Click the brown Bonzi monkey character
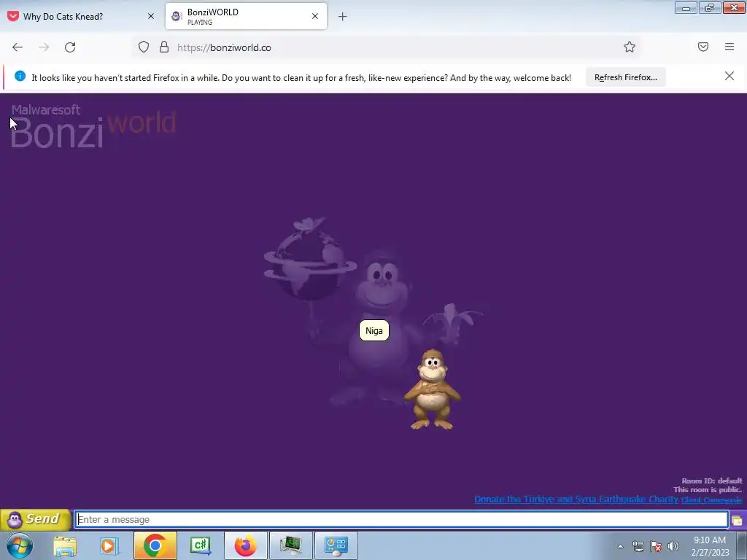The height and width of the screenshot is (560, 747). point(432,389)
